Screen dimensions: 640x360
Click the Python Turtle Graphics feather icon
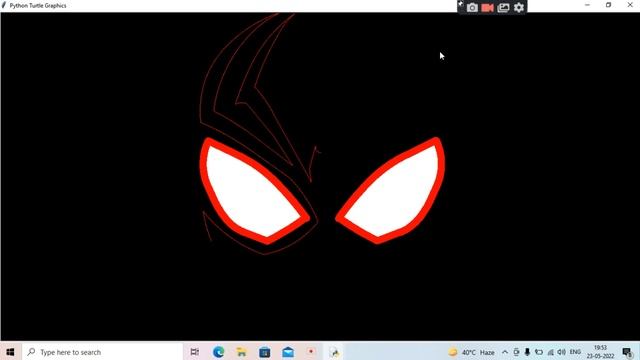point(4,5)
